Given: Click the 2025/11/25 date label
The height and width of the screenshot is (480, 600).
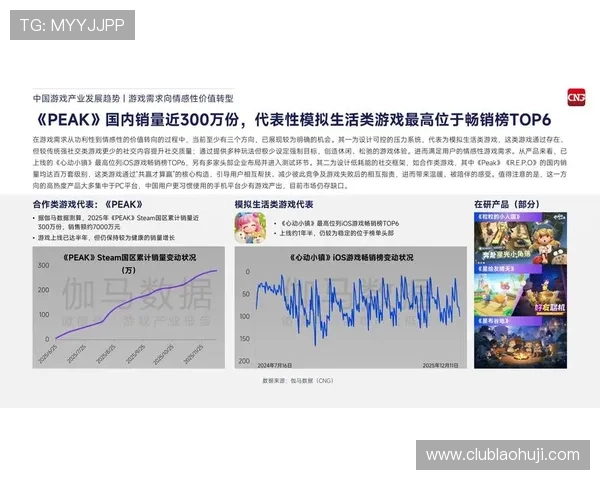Looking at the screenshot, I should coord(193,354).
